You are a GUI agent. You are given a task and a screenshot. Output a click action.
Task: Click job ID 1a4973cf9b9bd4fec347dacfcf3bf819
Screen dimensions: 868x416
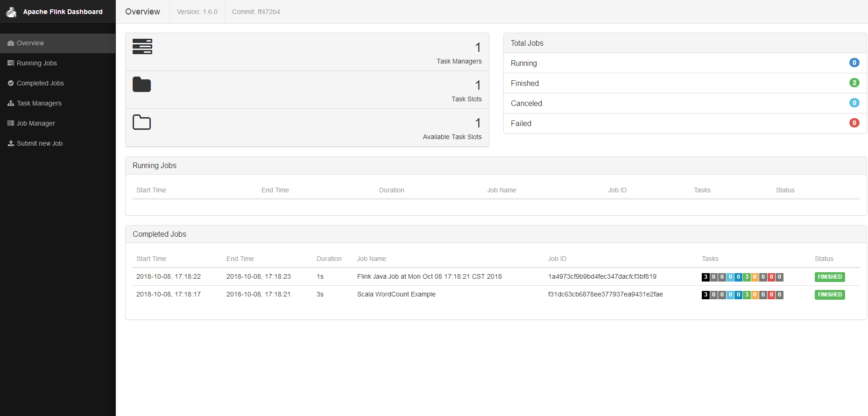602,276
